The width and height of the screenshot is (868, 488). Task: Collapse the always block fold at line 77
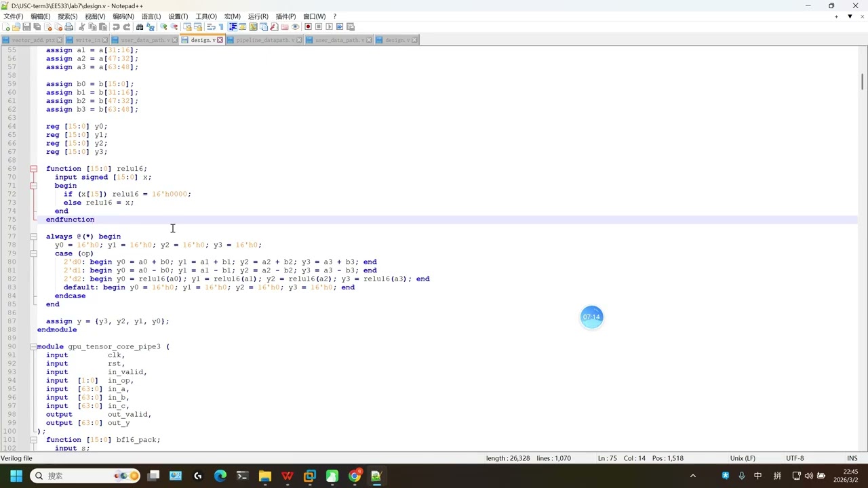pos(33,237)
